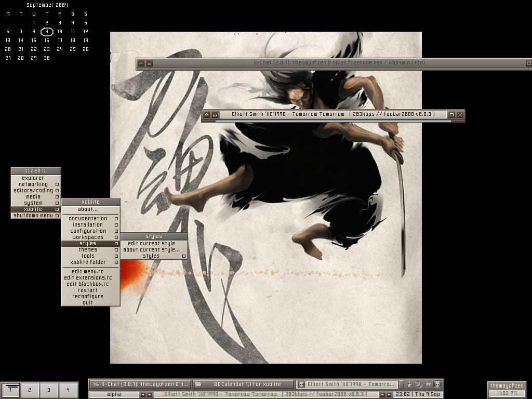The width and height of the screenshot is (532, 399).
Task: Activate the X-Chat task in the taskbar
Action: [140, 384]
